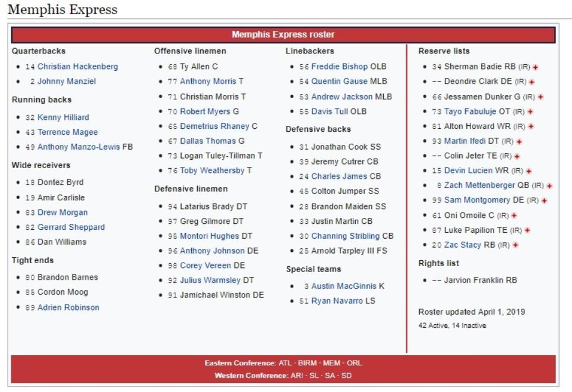This screenshot has width=572, height=392.
Task: Click injury icon after Tayo Fabuluje
Action: [530, 112]
